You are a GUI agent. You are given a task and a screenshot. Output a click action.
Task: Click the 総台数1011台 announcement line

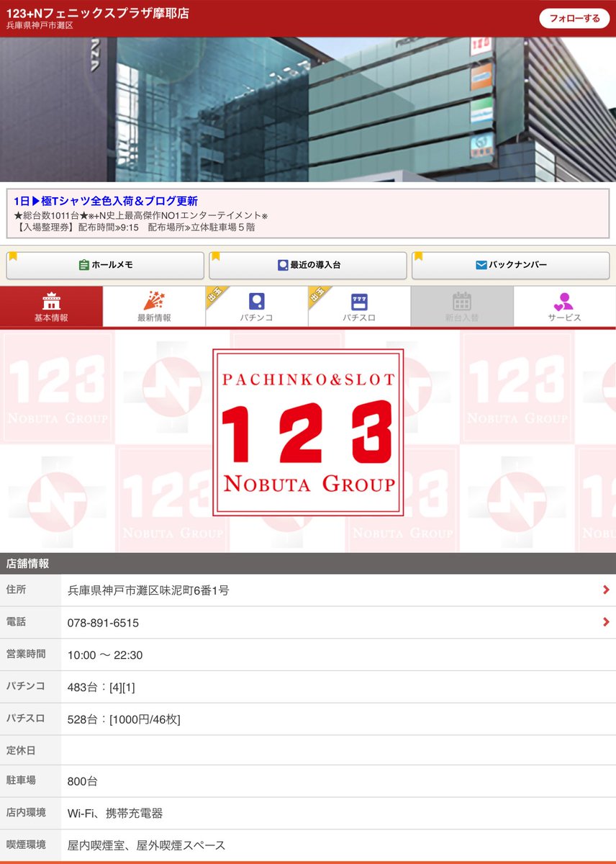tap(141, 216)
